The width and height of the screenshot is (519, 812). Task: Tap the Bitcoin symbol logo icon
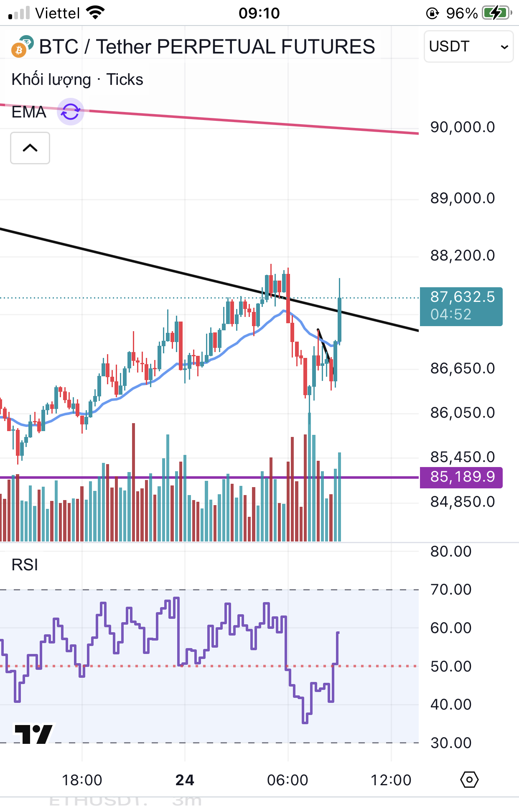(x=18, y=50)
